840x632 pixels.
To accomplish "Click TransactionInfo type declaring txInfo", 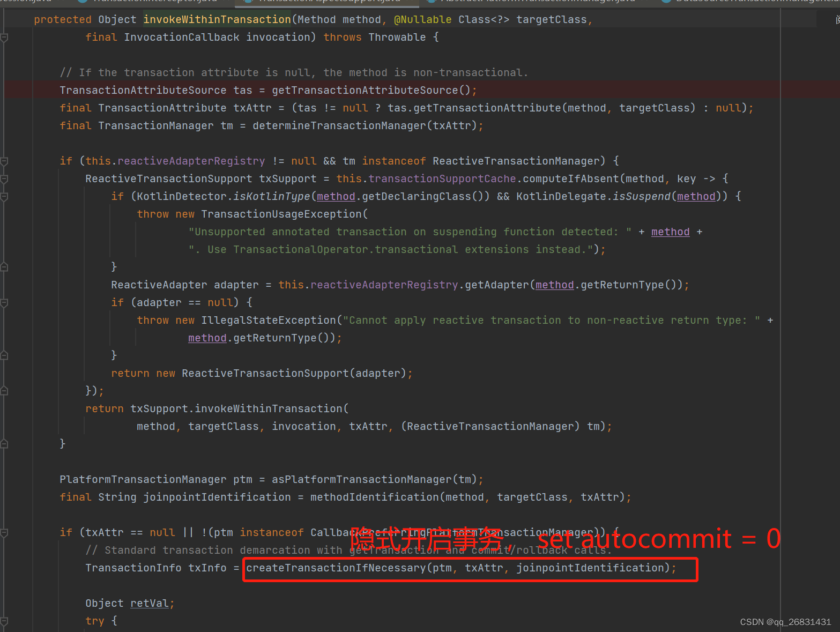I will pyautogui.click(x=133, y=568).
